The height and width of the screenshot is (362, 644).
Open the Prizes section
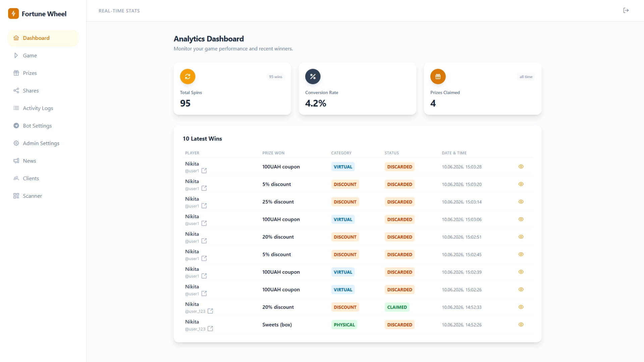(43, 73)
